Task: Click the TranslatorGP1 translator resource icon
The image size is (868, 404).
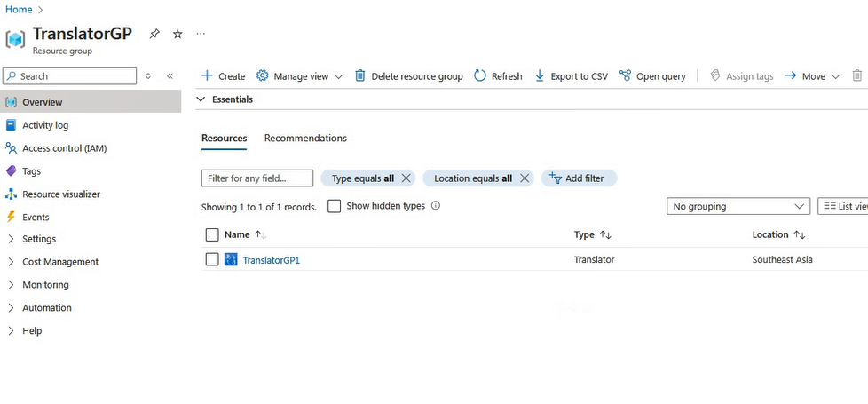Action: point(231,259)
